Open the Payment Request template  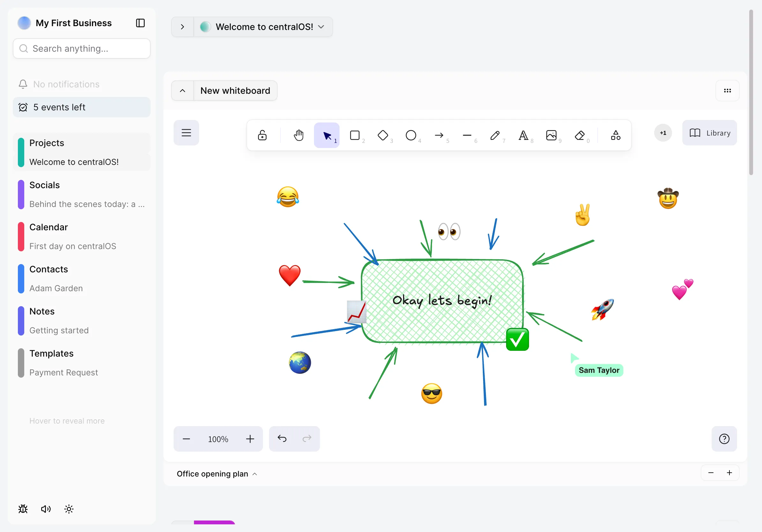pos(64,373)
